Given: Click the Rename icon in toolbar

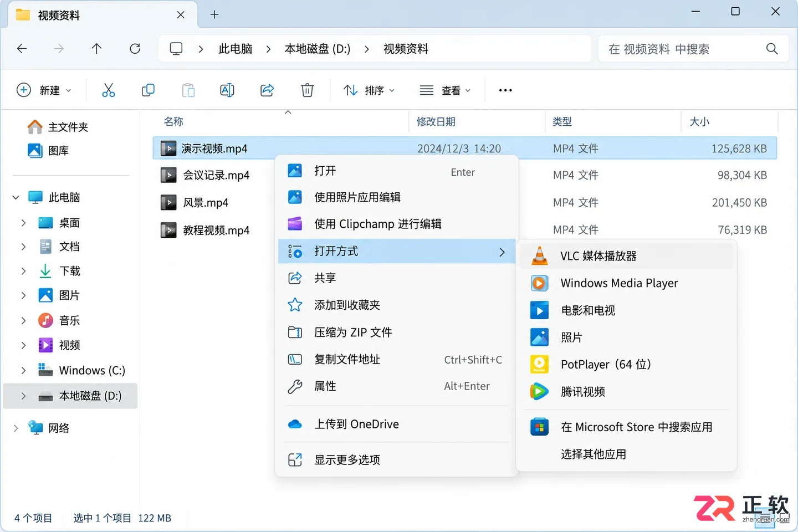Looking at the screenshot, I should tap(227, 90).
